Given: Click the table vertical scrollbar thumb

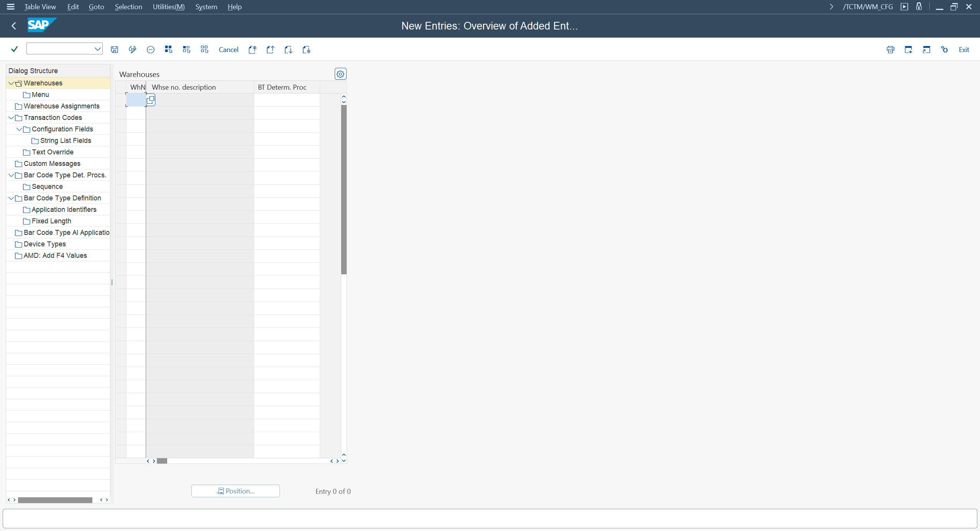Looking at the screenshot, I should 344,190.
